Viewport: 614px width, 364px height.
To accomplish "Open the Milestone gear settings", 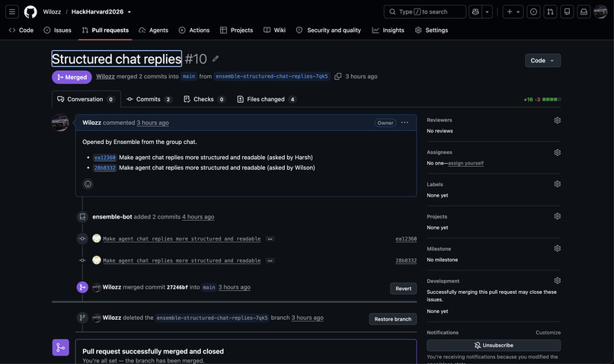I will pos(557,248).
